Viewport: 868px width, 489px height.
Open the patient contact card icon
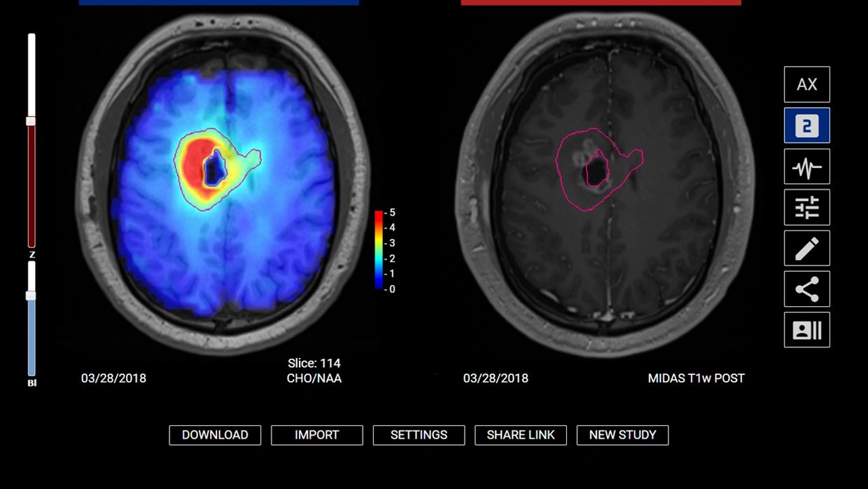click(x=806, y=330)
